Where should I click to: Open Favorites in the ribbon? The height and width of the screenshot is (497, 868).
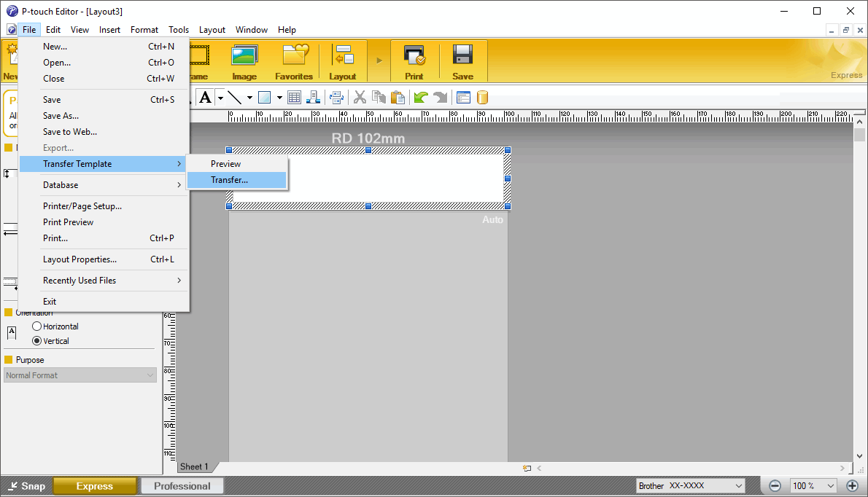click(294, 60)
